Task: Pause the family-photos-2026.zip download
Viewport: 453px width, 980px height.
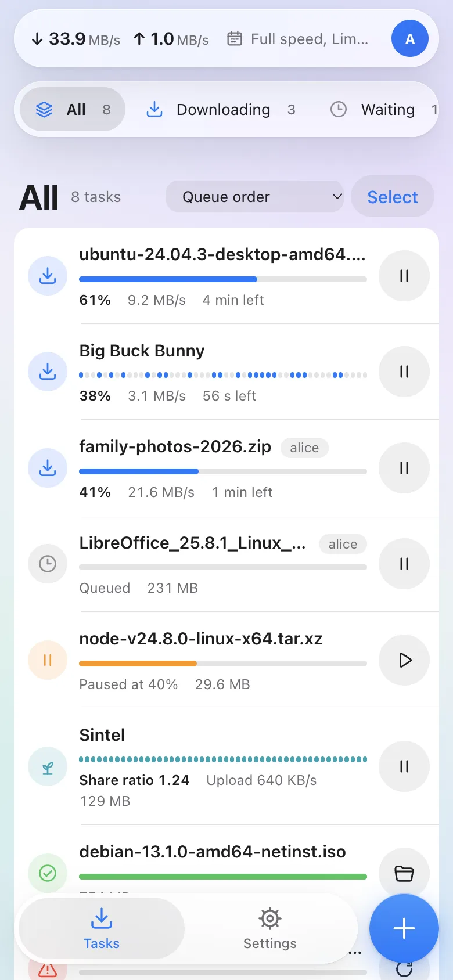Action: 404,468
